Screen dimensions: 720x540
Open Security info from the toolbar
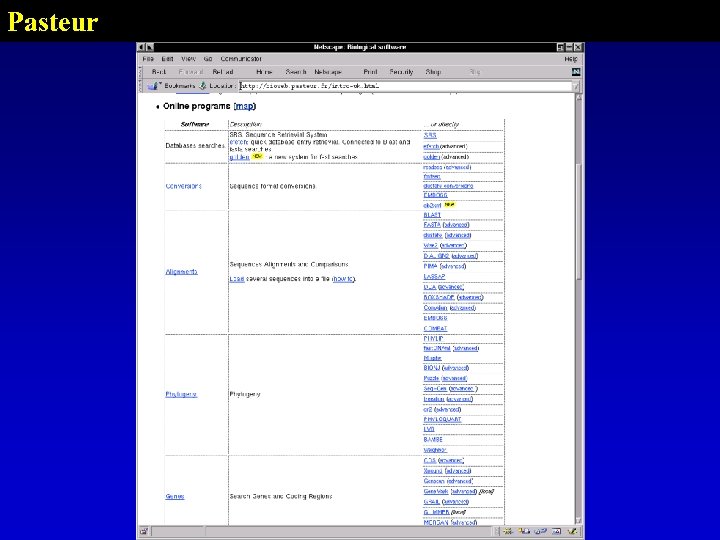401,72
